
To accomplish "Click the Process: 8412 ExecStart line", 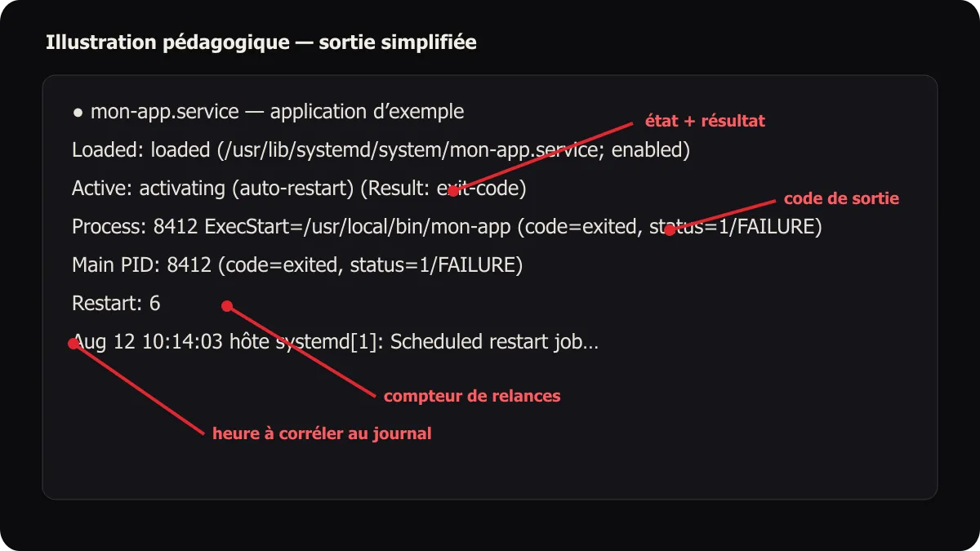I will click(x=447, y=227).
